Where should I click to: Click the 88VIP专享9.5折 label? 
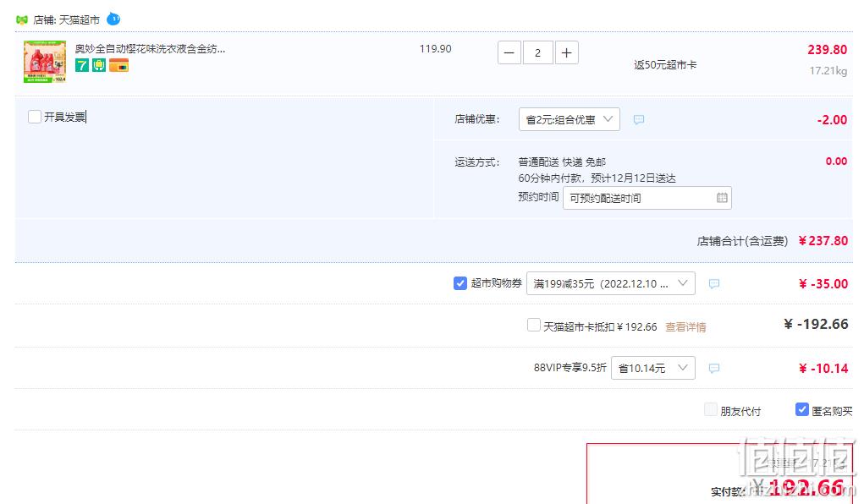point(570,367)
